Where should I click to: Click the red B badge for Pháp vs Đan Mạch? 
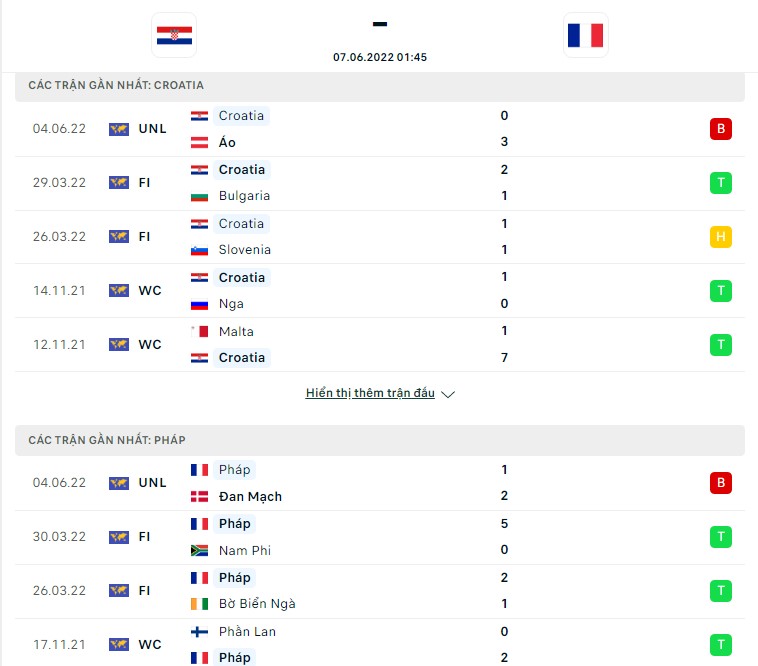point(720,483)
